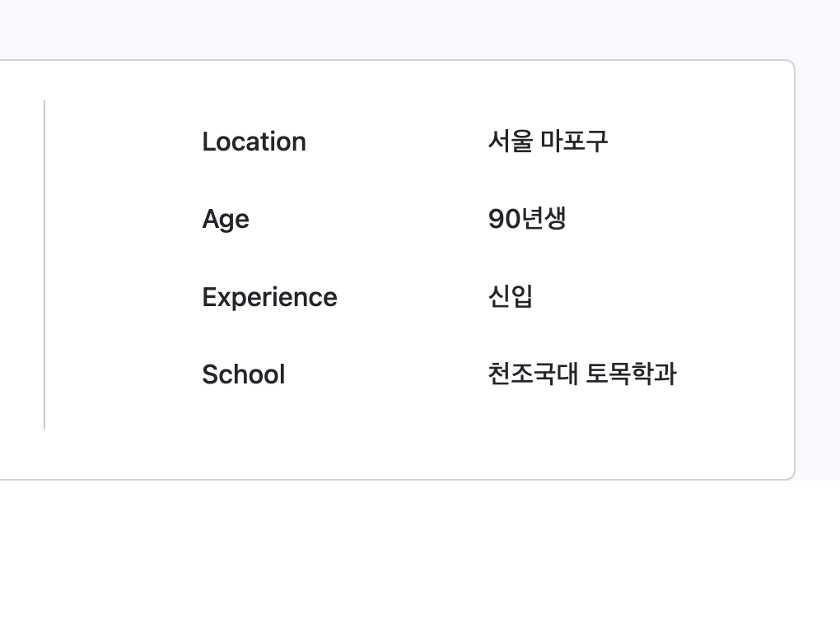Screen dimensions: 840x632
Task: Click the word 서울 in location
Action: pyautogui.click(x=510, y=142)
